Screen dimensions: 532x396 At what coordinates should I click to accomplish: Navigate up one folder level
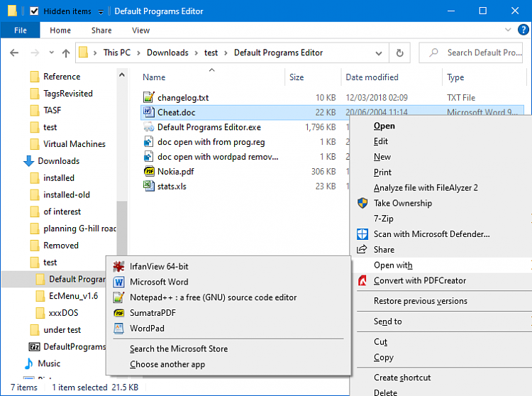[66, 53]
